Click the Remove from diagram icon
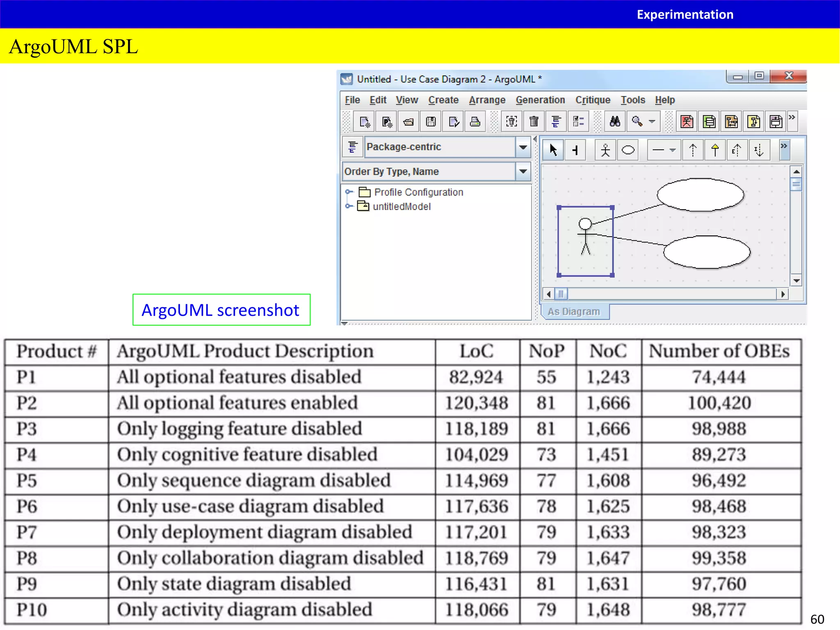This screenshot has width=840, height=630. [511, 122]
